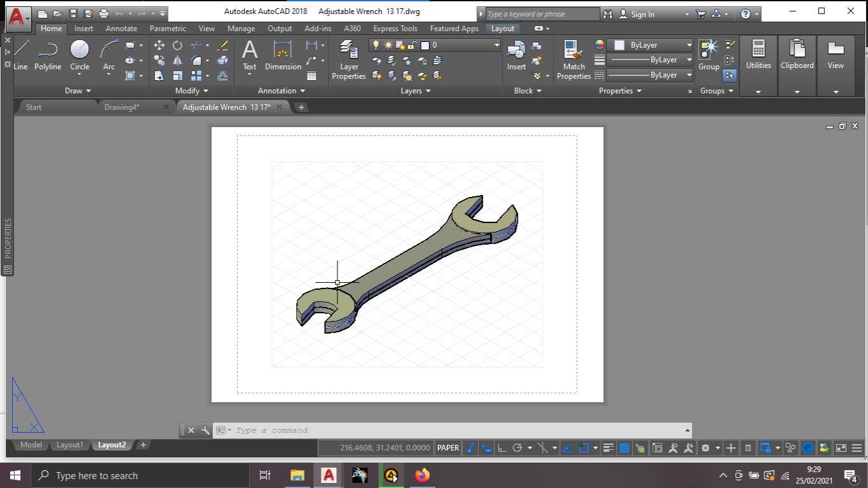Select the Offset tool
This screenshot has width=868, height=488.
(222, 76)
